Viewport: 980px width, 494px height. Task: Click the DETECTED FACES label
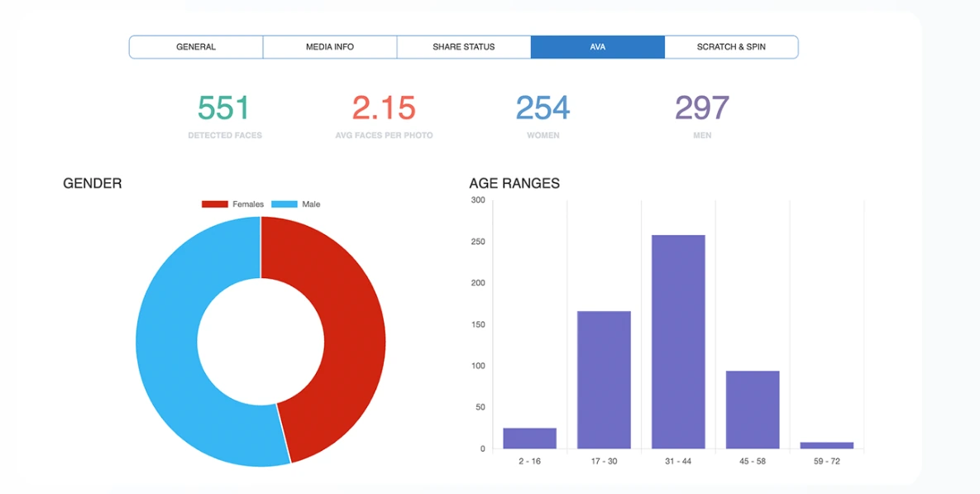225,136
